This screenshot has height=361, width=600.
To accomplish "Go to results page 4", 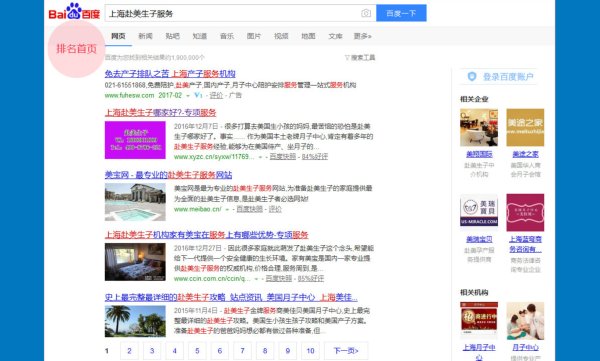I will [174, 351].
